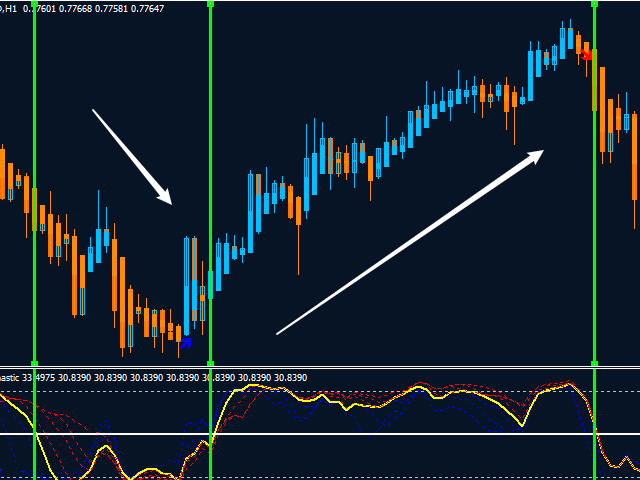Click the H1 price readout ending 0.77647

click(x=82, y=9)
